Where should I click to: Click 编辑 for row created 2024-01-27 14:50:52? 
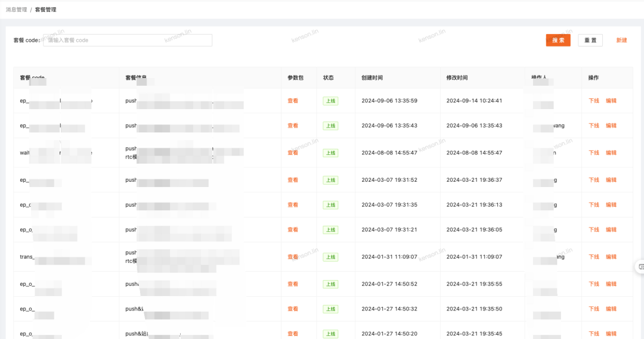tap(611, 284)
